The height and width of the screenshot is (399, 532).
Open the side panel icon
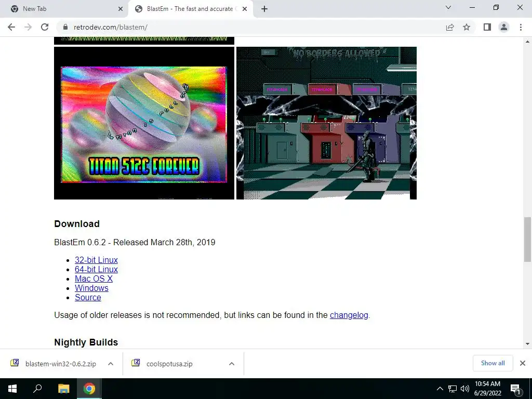point(487,27)
